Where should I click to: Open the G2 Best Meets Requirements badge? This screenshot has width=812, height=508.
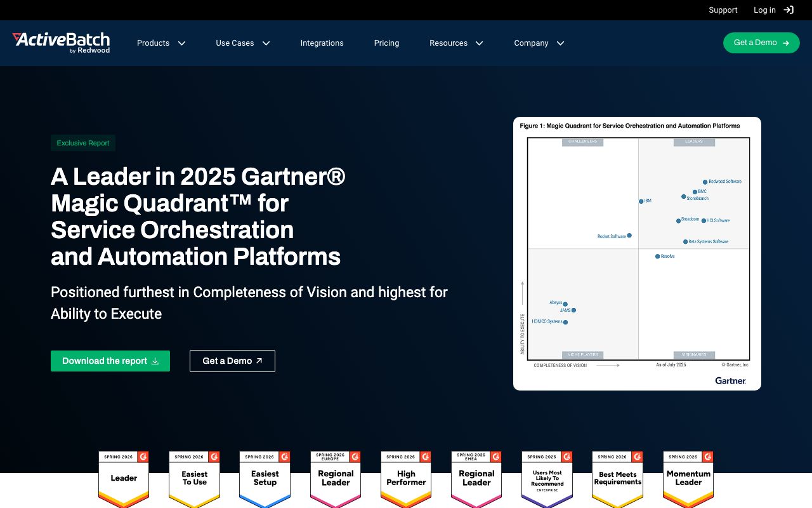618,479
